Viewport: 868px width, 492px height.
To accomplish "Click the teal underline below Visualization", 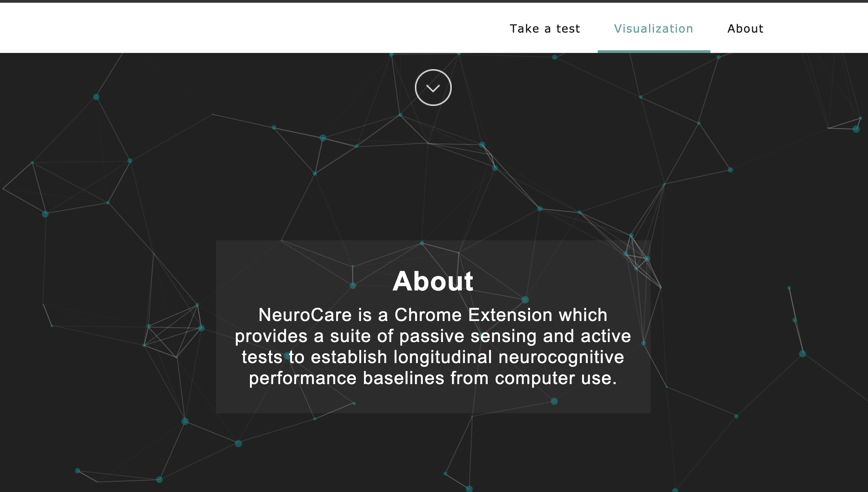I will pos(654,52).
